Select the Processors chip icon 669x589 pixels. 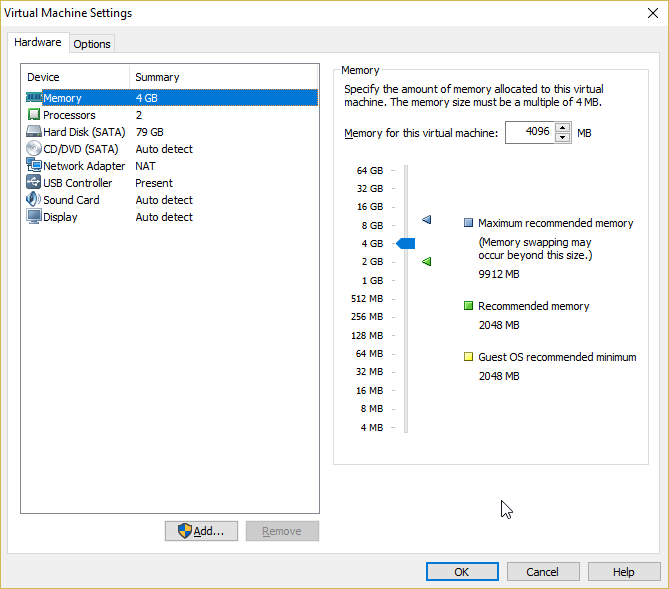(x=34, y=114)
